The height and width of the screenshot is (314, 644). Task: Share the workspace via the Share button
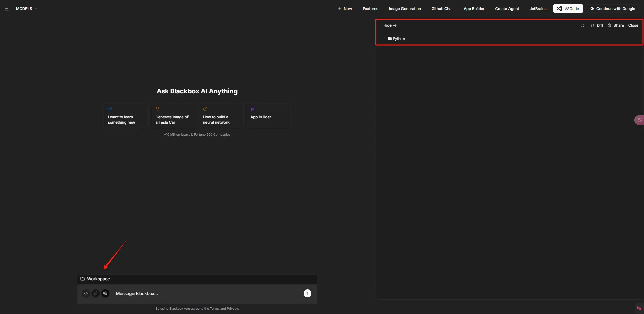click(x=616, y=25)
